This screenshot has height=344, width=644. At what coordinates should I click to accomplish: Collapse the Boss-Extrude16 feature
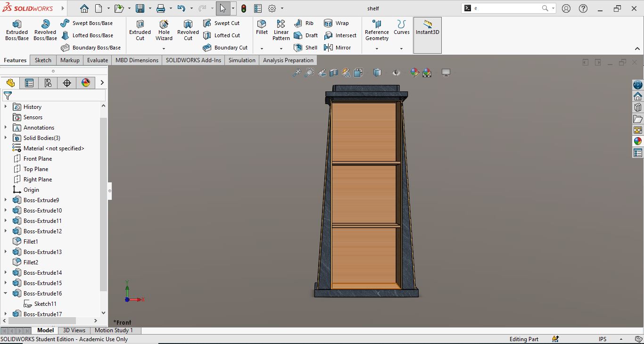tap(6, 294)
